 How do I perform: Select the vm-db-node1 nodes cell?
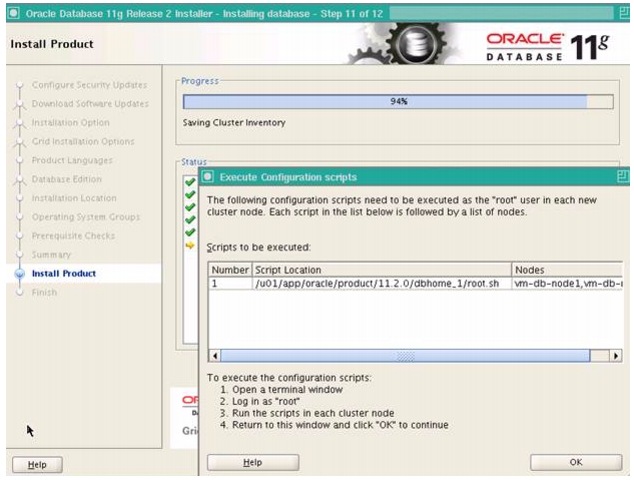[x=567, y=283]
